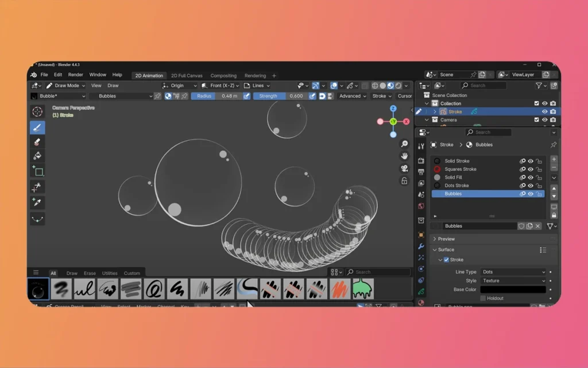Open the File menu

pos(44,75)
